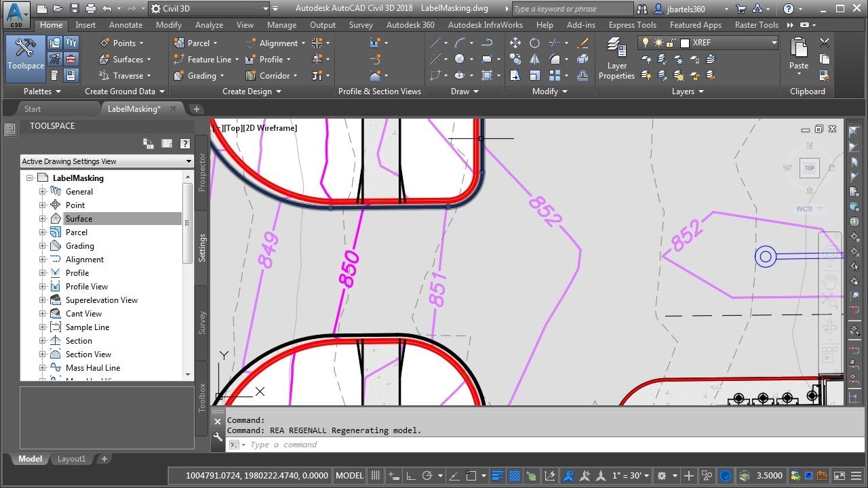Screen dimensions: 868x488
Task: Click the Plot printer icon
Action: 92,9
